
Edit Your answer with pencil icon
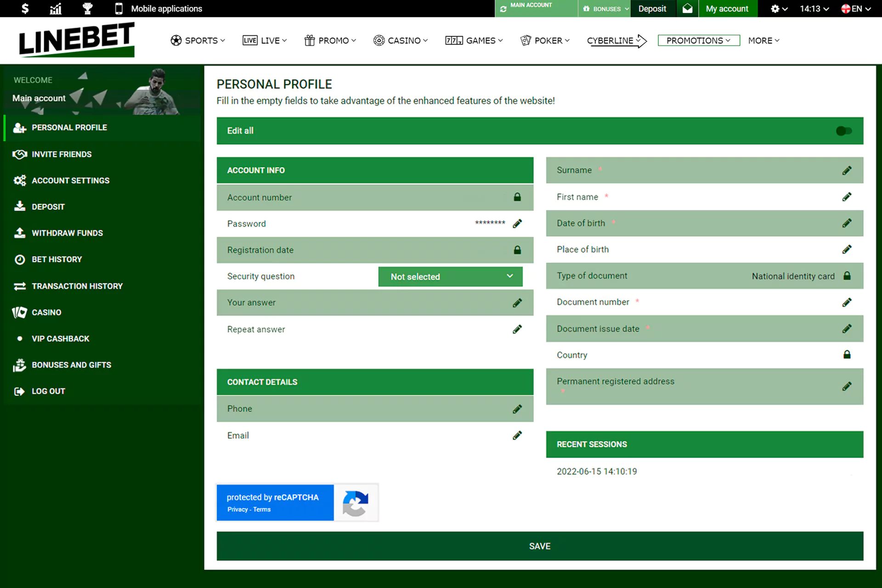click(517, 303)
